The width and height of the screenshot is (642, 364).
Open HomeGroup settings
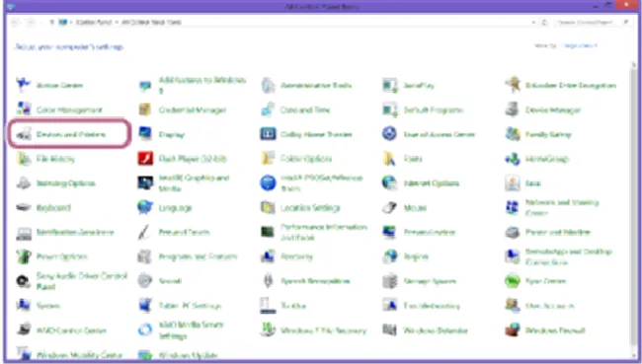click(546, 159)
